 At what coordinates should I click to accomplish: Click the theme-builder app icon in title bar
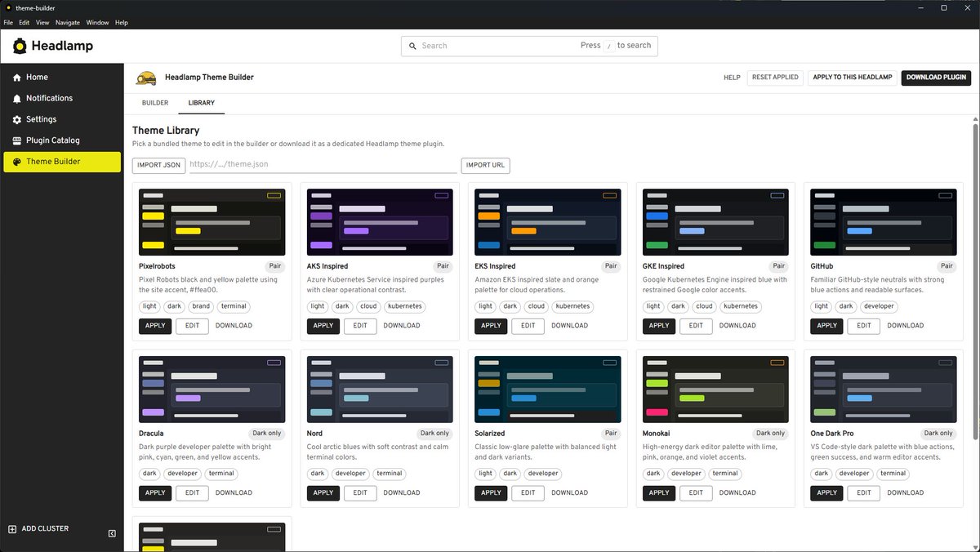(x=7, y=7)
